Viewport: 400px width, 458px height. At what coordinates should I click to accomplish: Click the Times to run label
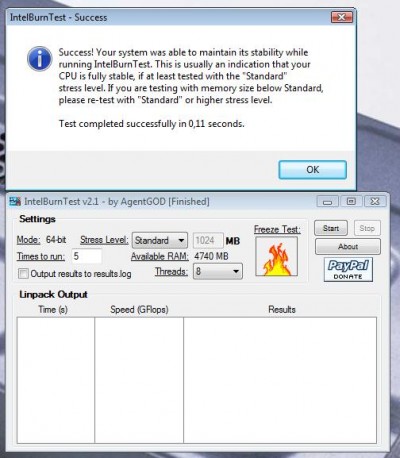41,256
